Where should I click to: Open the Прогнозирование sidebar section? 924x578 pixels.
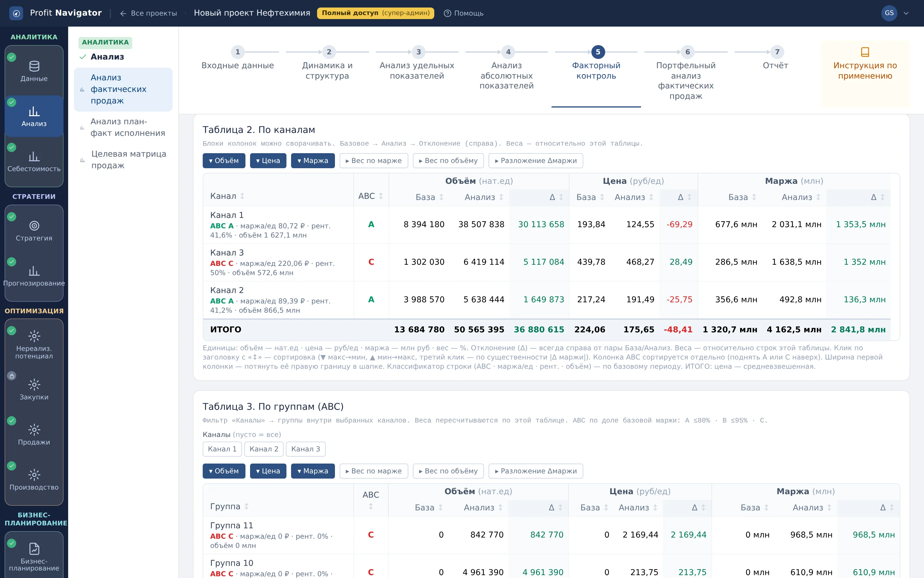pos(34,276)
